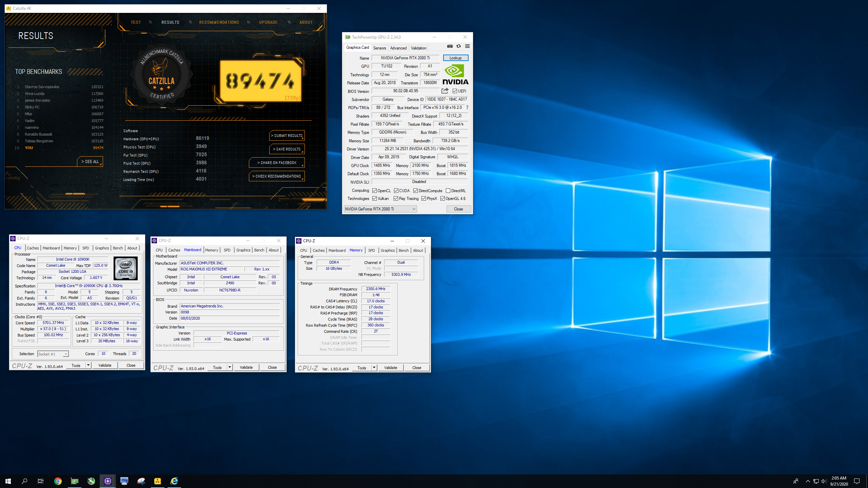Screen dimensions: 868x488
Task: Click People icon in system tray
Action: [796, 481]
